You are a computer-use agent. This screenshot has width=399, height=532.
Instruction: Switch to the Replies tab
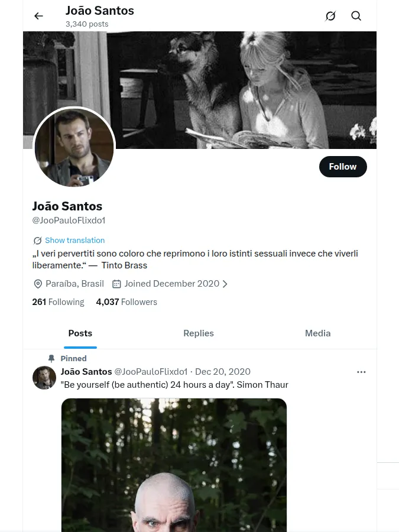[199, 333]
